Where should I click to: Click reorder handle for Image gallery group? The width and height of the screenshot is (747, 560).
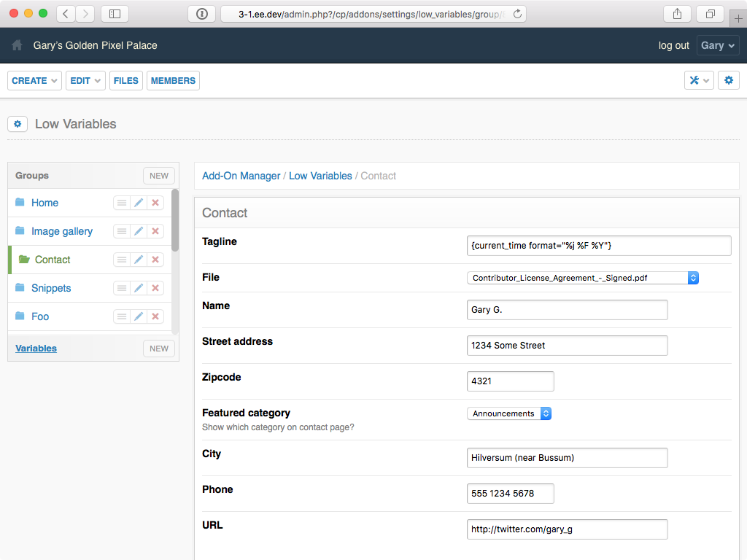point(122,231)
